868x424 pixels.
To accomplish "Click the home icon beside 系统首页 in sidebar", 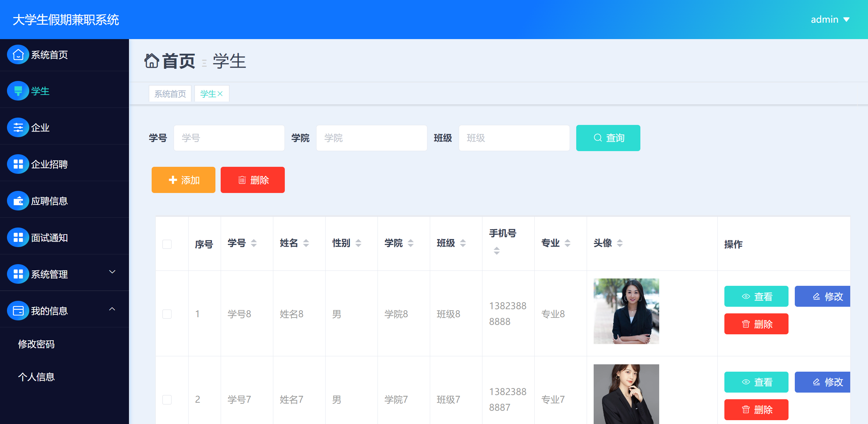I will point(18,55).
